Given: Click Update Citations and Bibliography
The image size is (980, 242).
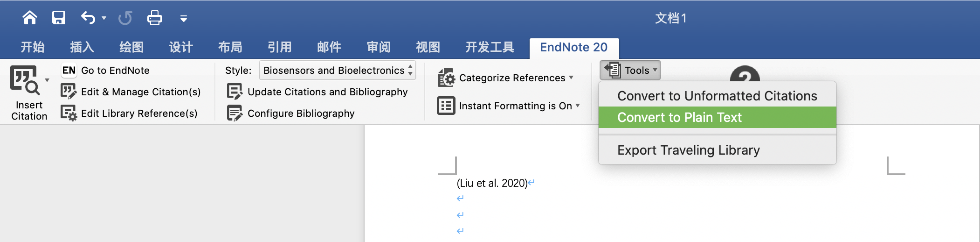Looking at the screenshot, I should click(317, 92).
